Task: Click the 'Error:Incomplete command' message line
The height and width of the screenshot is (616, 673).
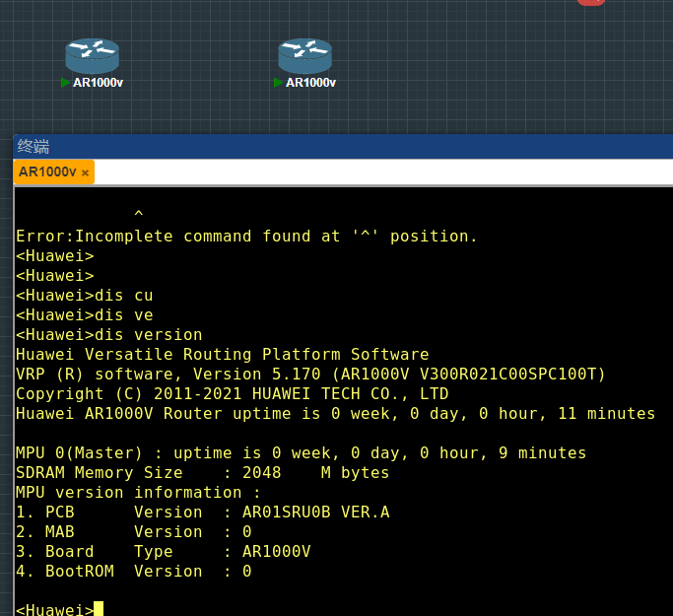Action: tap(246, 237)
